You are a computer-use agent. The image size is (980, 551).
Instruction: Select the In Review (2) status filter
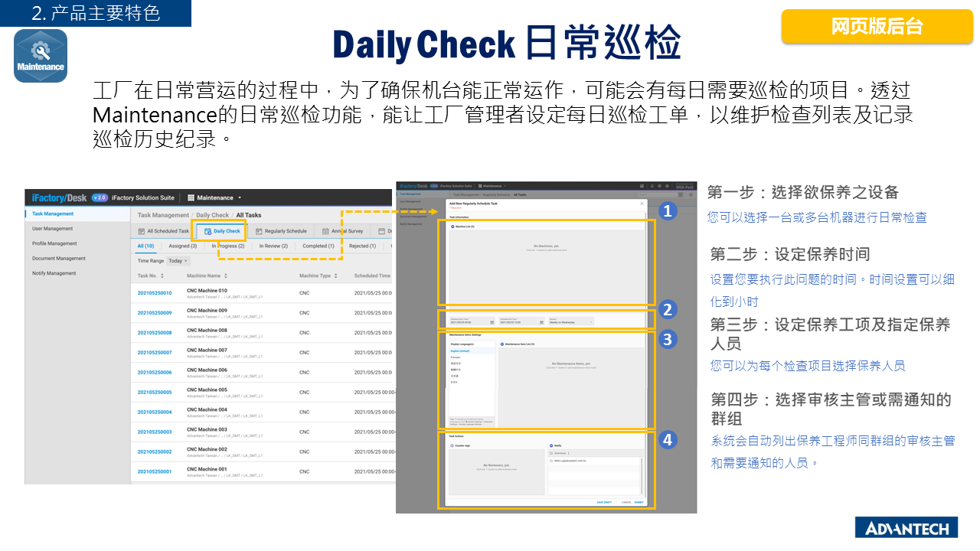coord(273,246)
